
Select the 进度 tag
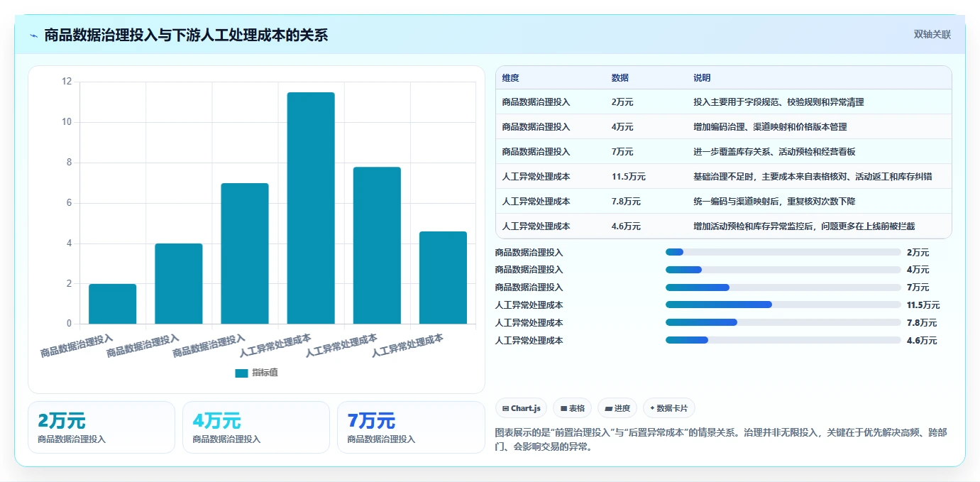pos(617,408)
